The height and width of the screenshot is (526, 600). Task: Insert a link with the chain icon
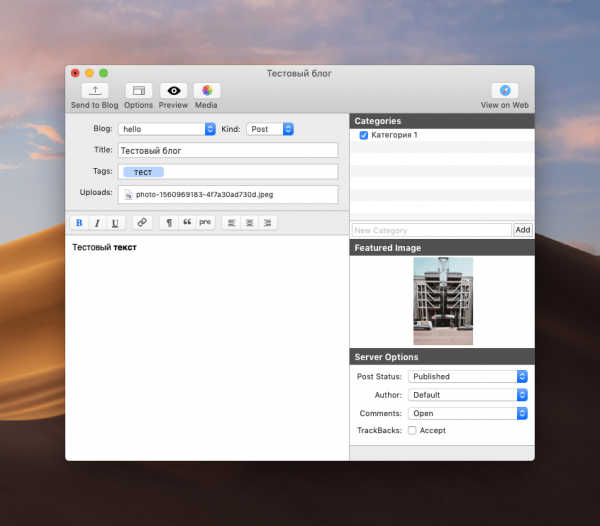(x=142, y=223)
